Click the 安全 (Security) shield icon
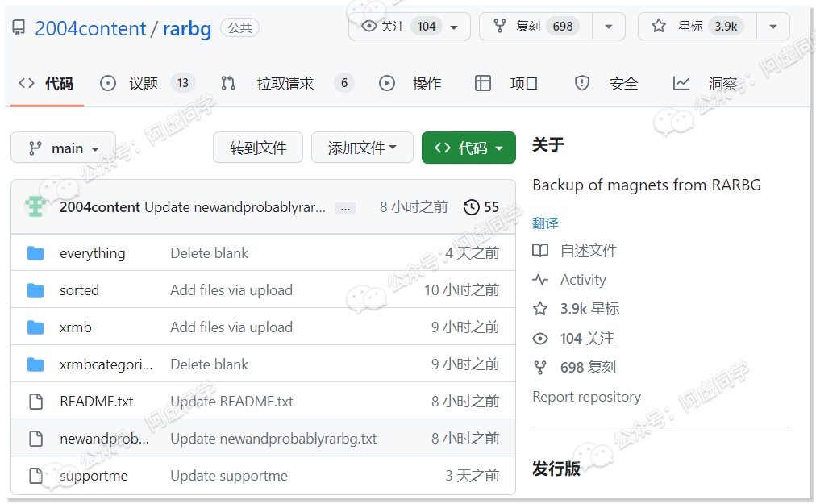 point(581,82)
